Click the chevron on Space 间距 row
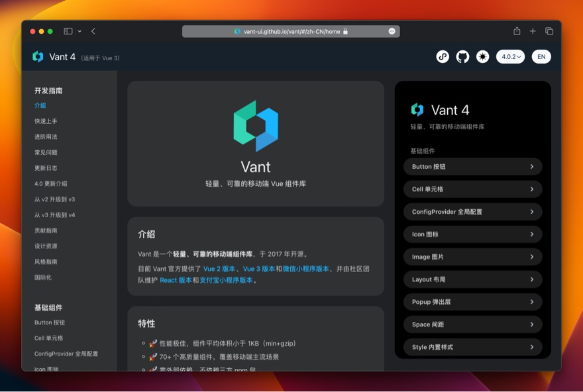This screenshot has width=583, height=392. pyautogui.click(x=532, y=324)
